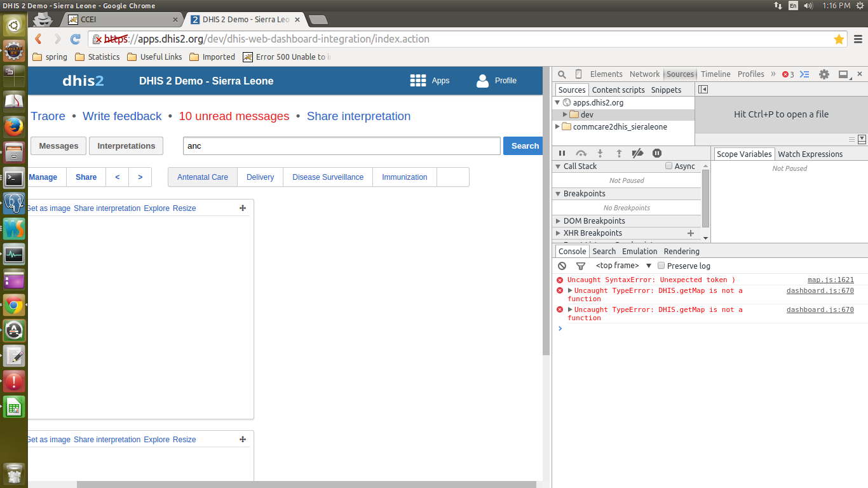Switch to the Network panel tab
Image resolution: width=868 pixels, height=488 pixels.
644,74
